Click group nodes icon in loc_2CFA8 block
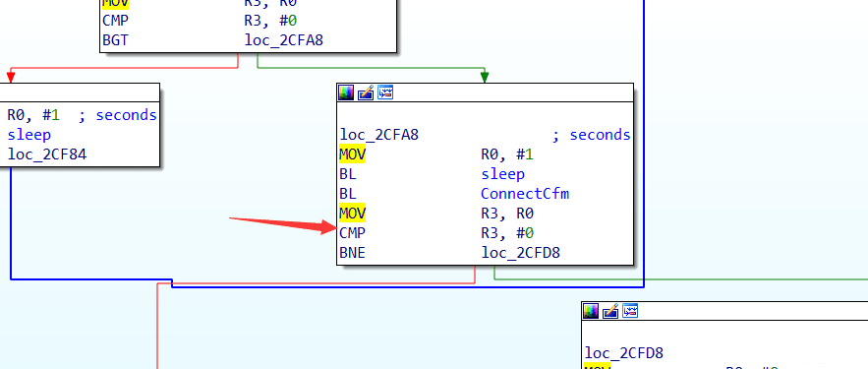This screenshot has width=868, height=369. (385, 92)
